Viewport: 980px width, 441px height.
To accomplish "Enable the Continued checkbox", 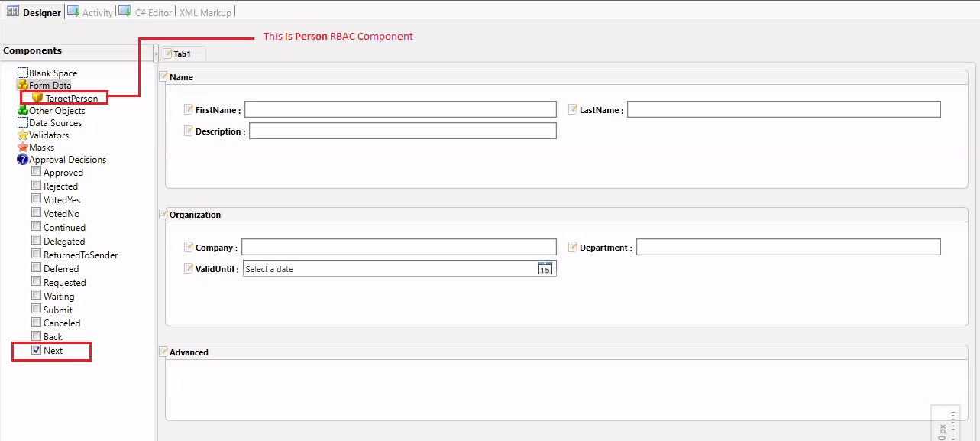I will pos(36,227).
